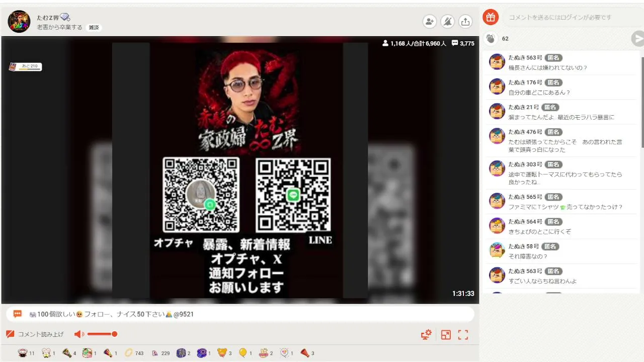This screenshot has width=644, height=362.
Task: Open avatar of the 機長さん comment
Action: coord(497,62)
